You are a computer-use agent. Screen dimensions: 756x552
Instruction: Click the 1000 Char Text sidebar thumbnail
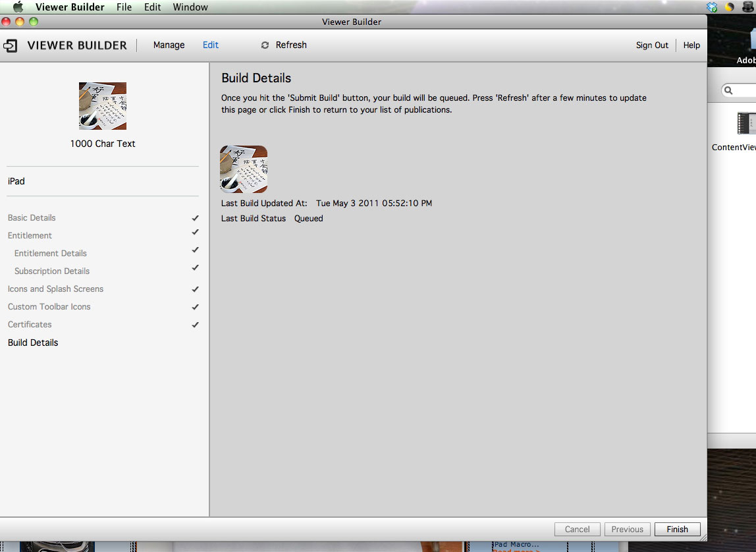click(x=103, y=105)
